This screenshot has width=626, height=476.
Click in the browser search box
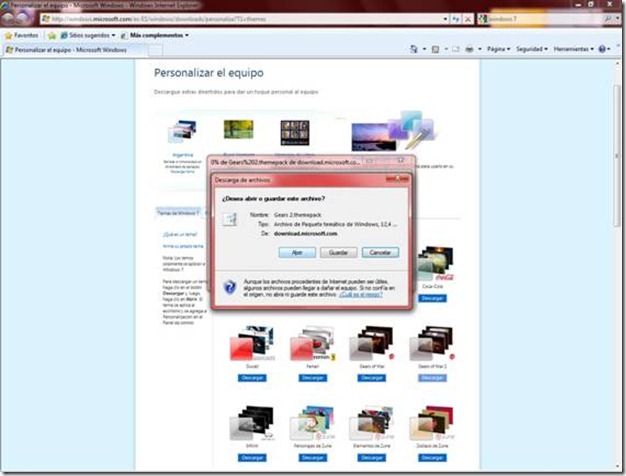(x=543, y=19)
